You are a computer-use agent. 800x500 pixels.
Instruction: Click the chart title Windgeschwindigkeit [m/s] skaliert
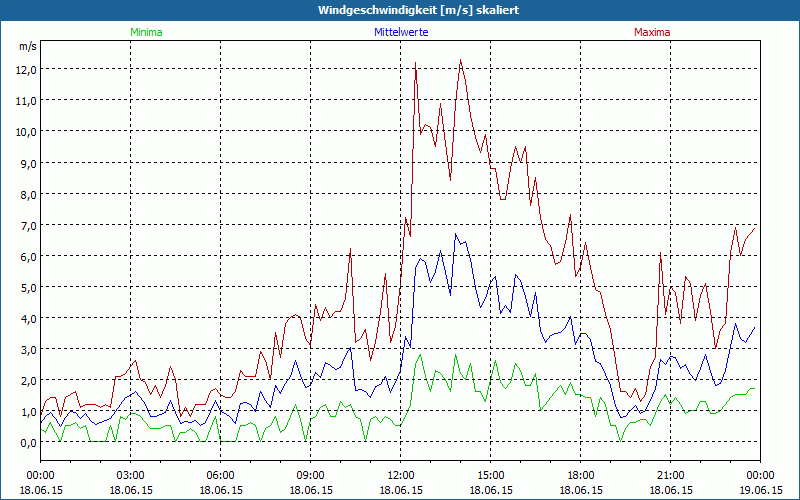tap(418, 10)
